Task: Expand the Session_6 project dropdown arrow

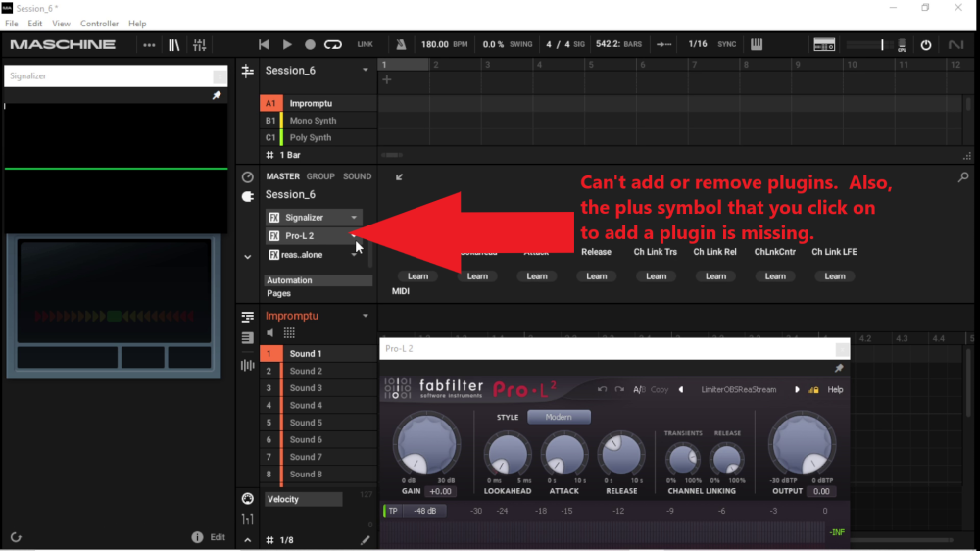Action: (365, 70)
